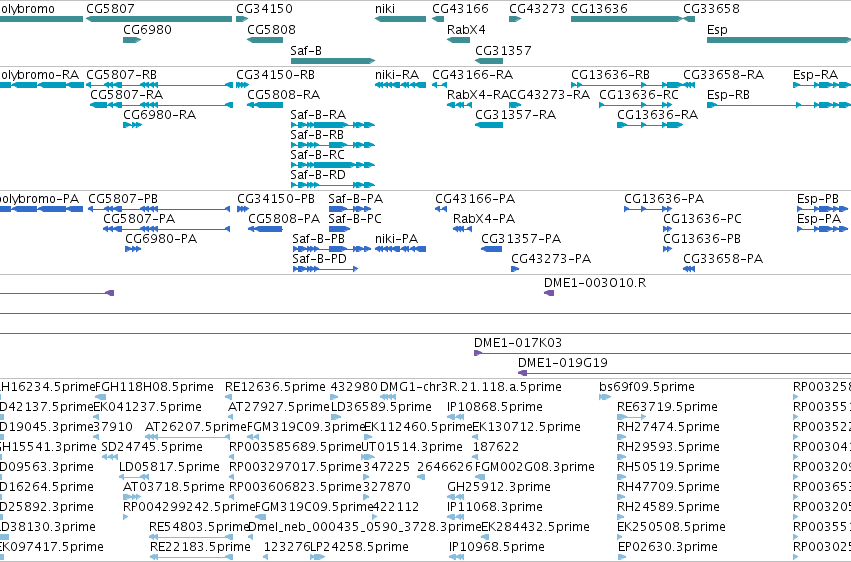Click the CG13636-RB transcript
Screen dimensions: 851x562
point(626,85)
